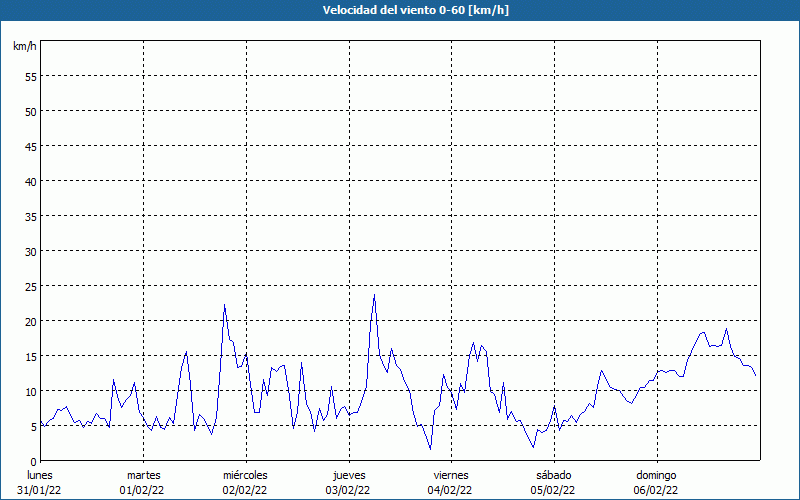Click the lowest dip just before viernes
The image size is (800, 500).
click(431, 449)
